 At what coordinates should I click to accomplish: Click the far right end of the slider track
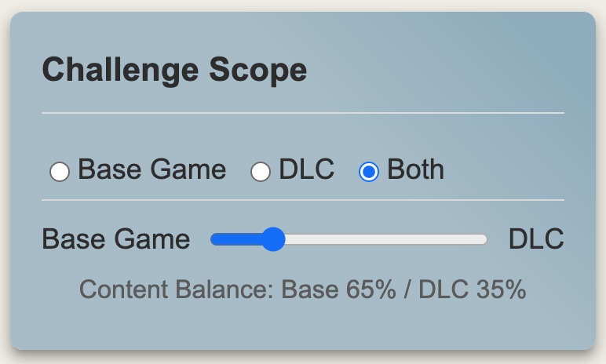[484, 239]
